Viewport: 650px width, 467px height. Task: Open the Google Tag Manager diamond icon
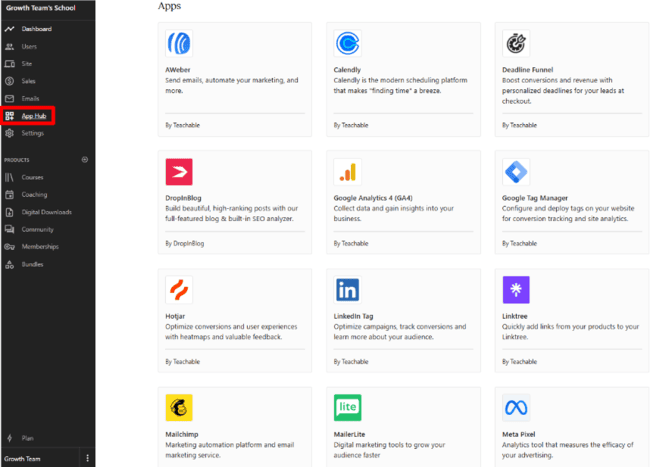516,172
